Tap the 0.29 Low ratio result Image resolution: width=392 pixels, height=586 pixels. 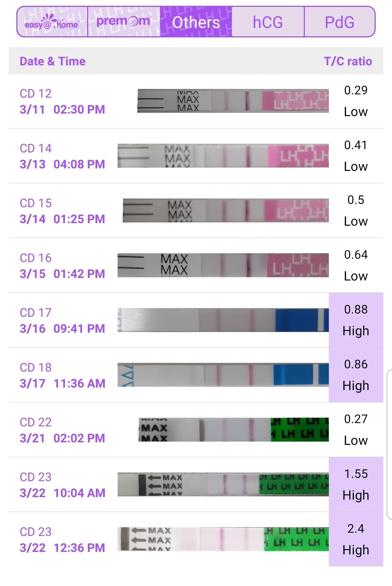tap(356, 101)
